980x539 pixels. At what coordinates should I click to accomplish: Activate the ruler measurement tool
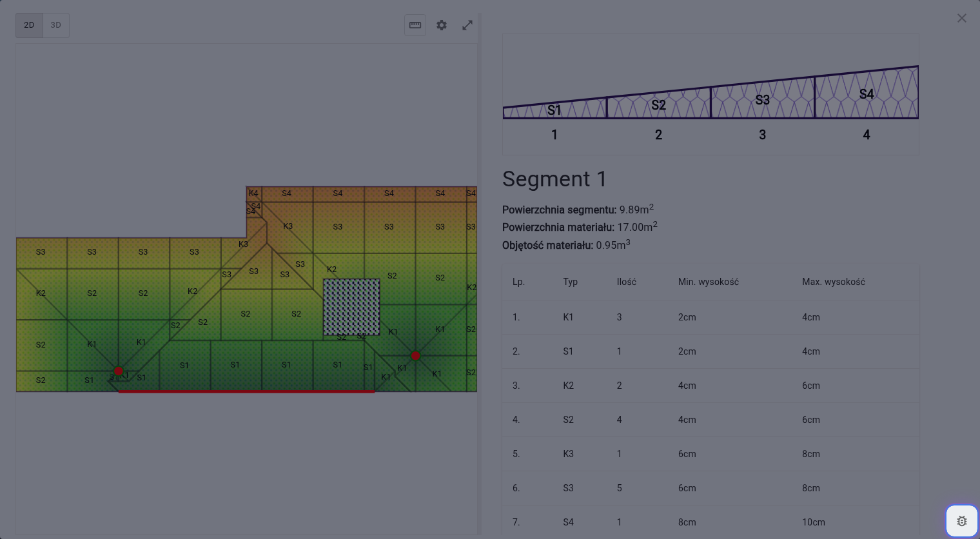pos(415,25)
